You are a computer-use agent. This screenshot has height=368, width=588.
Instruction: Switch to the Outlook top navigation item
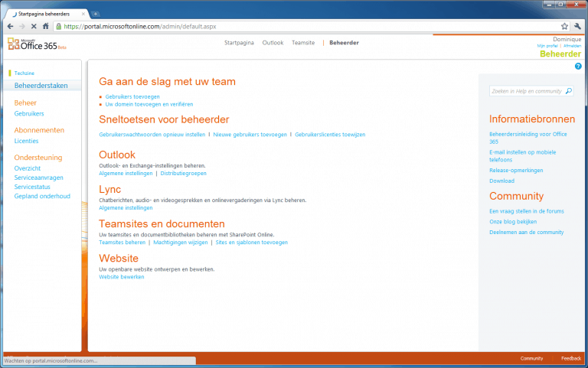pos(272,43)
